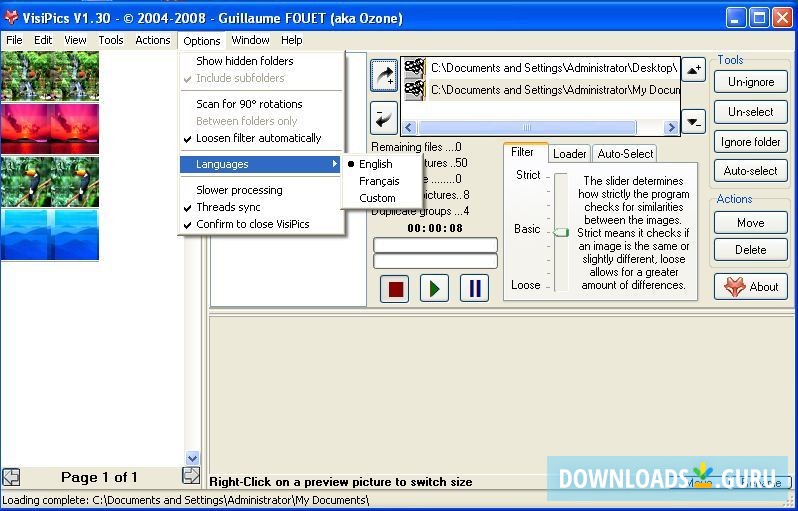Switch to the Auto-Select tab
The width and height of the screenshot is (798, 511).
coord(625,154)
